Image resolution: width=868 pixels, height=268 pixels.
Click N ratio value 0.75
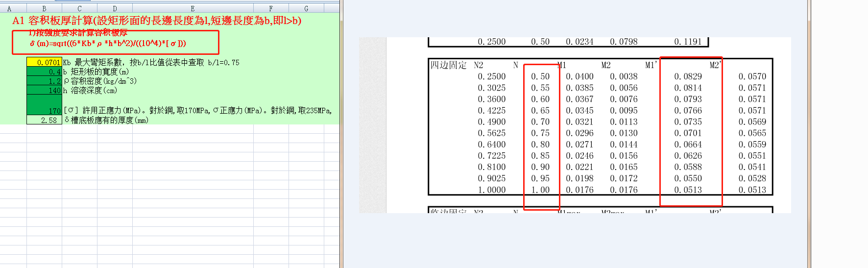[540, 133]
